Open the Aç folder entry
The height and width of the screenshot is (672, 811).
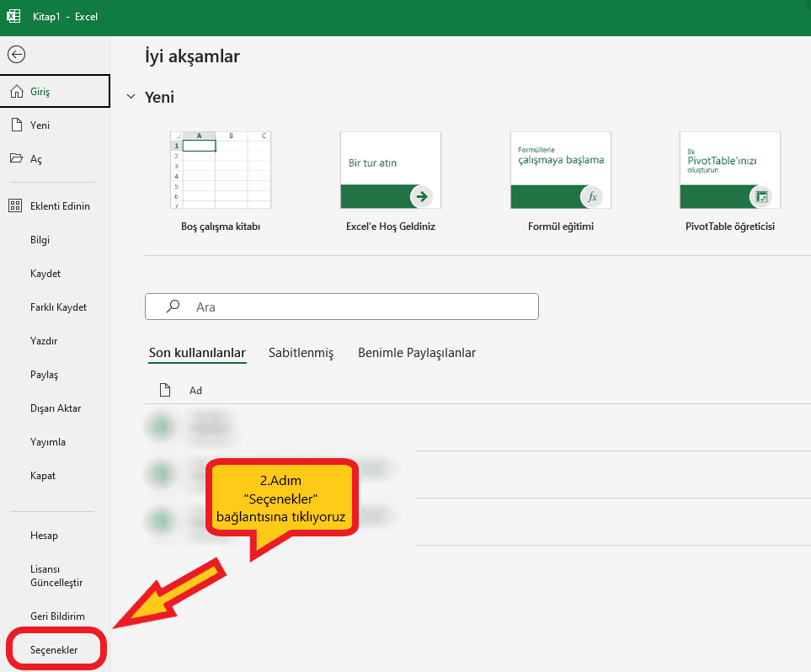35,158
